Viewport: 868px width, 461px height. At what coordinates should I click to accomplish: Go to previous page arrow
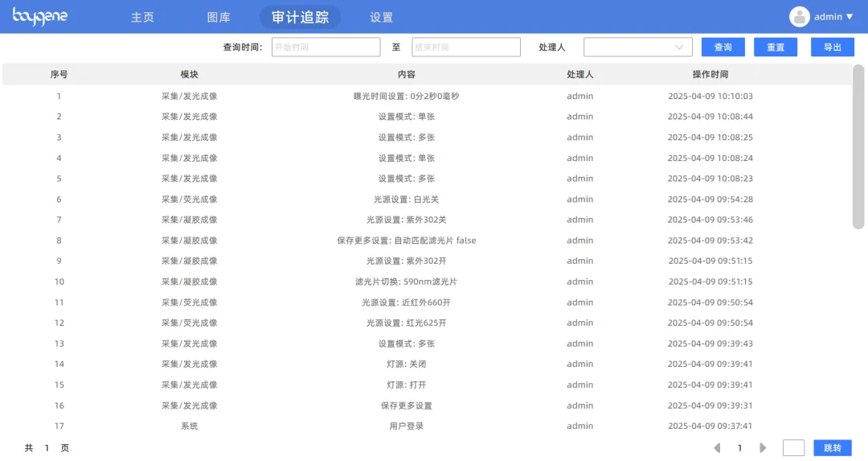[717, 448]
